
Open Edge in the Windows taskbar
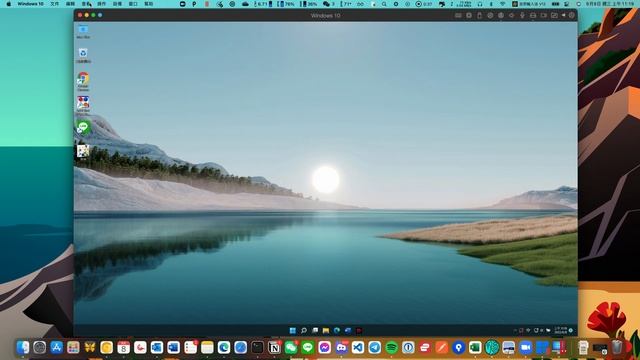(337, 330)
